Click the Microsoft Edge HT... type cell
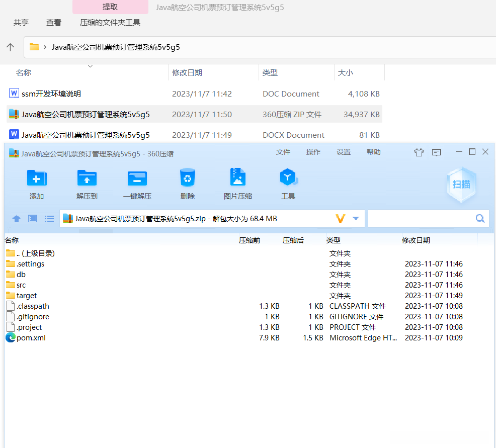This screenshot has height=448, width=496. (363, 338)
